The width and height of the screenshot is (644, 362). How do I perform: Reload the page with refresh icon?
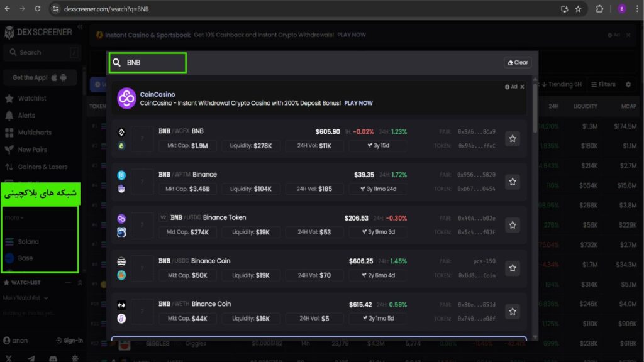[37, 9]
